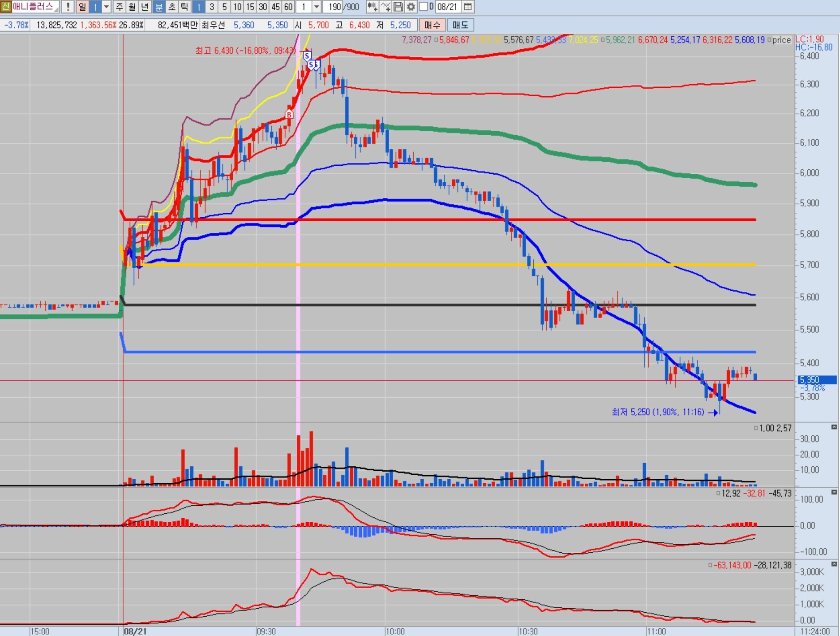Click the first S sell marker on the chart
840x636 pixels.
tap(307, 56)
